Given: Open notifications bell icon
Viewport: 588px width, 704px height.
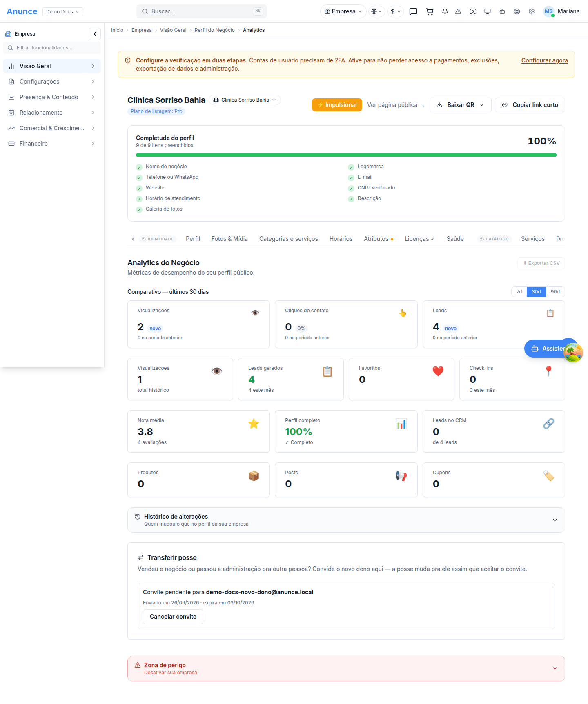Looking at the screenshot, I should tap(445, 11).
